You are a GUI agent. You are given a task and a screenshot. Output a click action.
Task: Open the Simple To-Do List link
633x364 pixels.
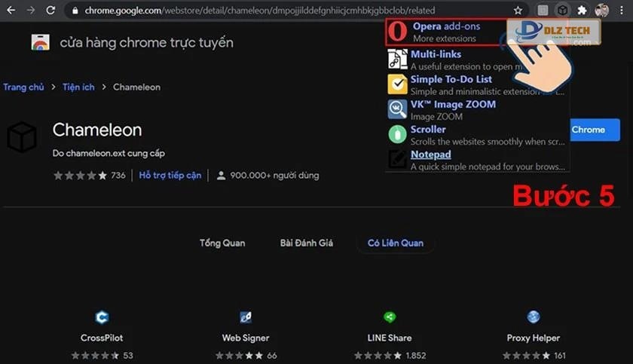pyautogui.click(x=451, y=79)
